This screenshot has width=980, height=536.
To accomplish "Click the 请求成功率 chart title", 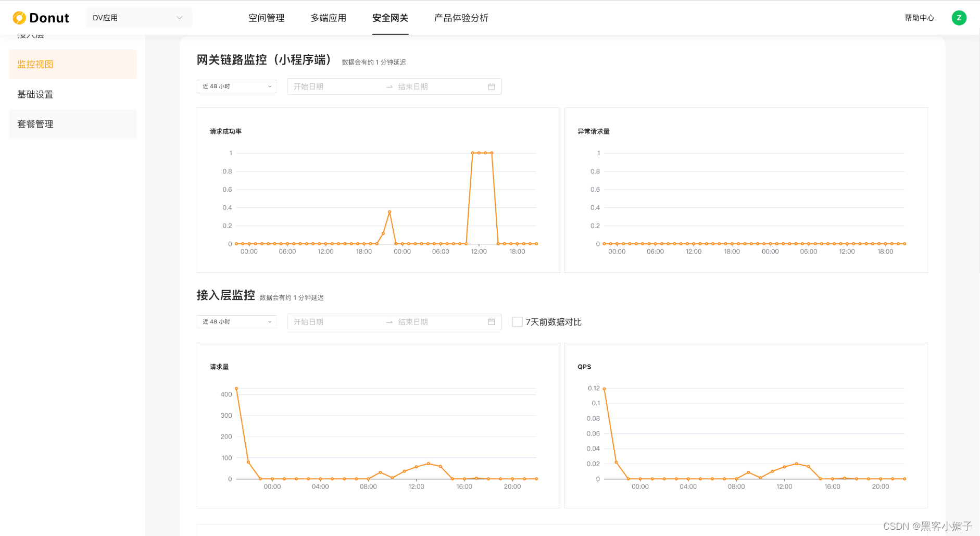I will click(x=225, y=131).
